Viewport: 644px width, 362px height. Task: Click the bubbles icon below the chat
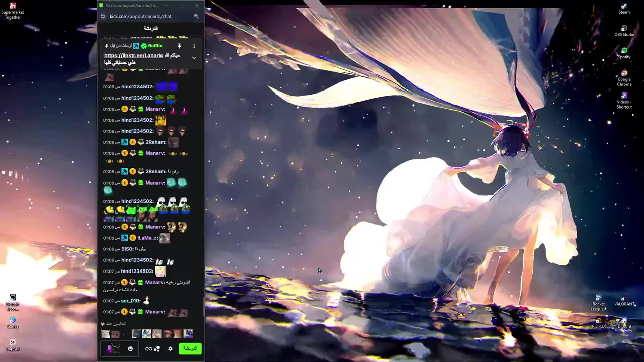pyautogui.click(x=157, y=349)
